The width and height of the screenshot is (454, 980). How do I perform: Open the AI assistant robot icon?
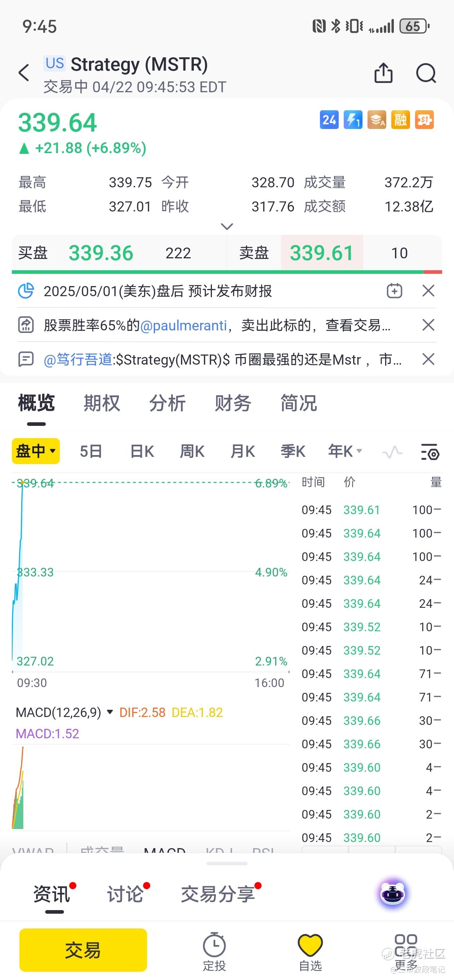point(393,894)
